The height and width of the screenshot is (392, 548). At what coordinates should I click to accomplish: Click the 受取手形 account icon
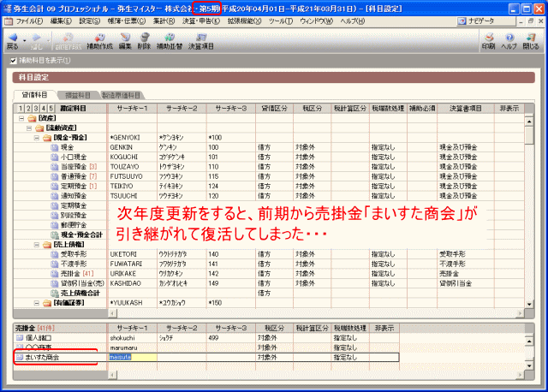[55, 254]
